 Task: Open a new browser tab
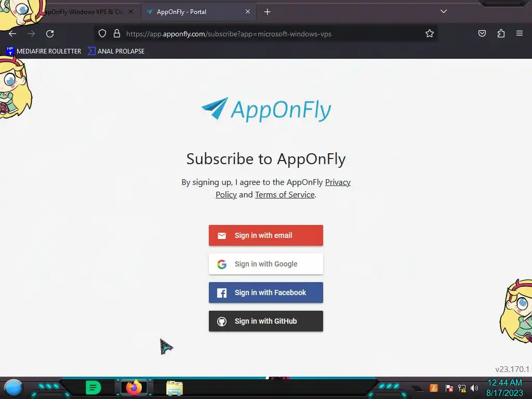click(x=268, y=12)
